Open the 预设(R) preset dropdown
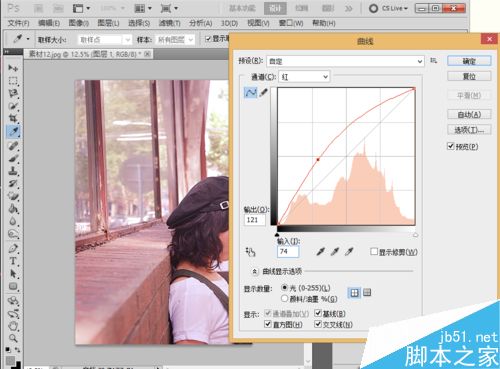 coord(345,61)
